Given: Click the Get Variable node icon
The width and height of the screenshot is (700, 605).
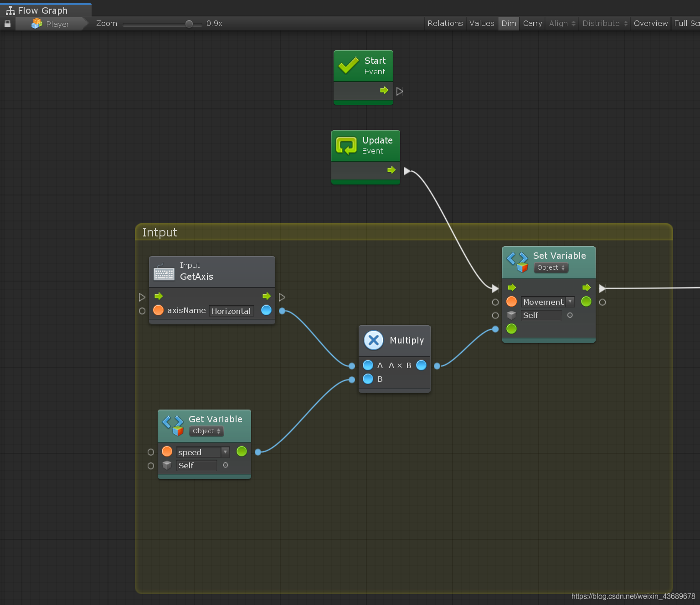Looking at the screenshot, I should [x=173, y=425].
